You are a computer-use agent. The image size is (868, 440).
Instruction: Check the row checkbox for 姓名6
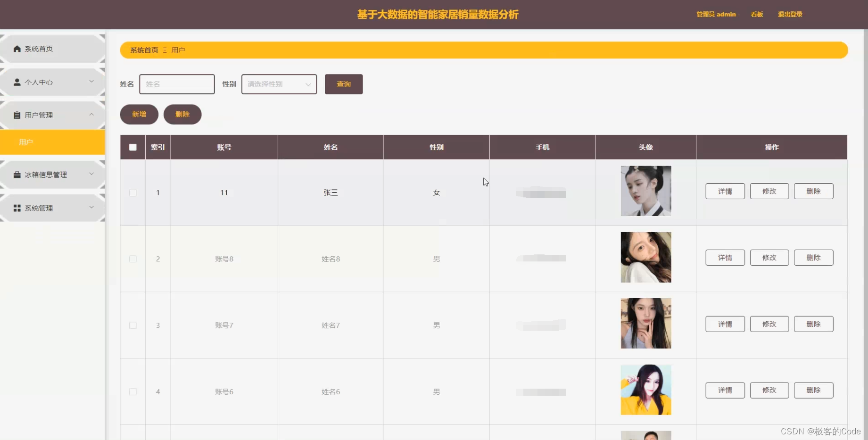(x=133, y=392)
